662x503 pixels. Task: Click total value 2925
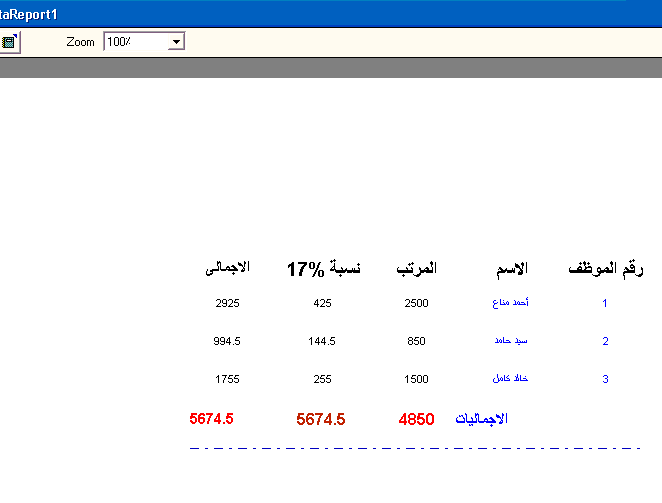coord(227,303)
